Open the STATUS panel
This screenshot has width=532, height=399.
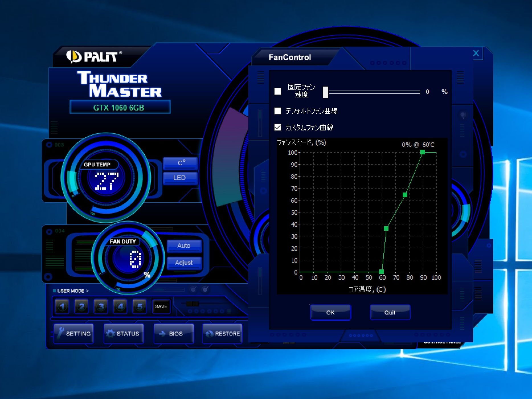point(124,333)
